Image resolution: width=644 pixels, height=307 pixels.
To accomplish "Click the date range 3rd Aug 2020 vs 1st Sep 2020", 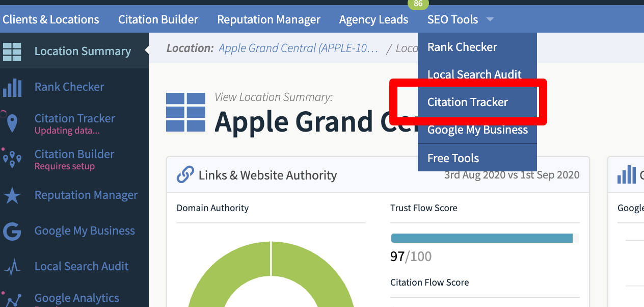I will click(x=512, y=175).
